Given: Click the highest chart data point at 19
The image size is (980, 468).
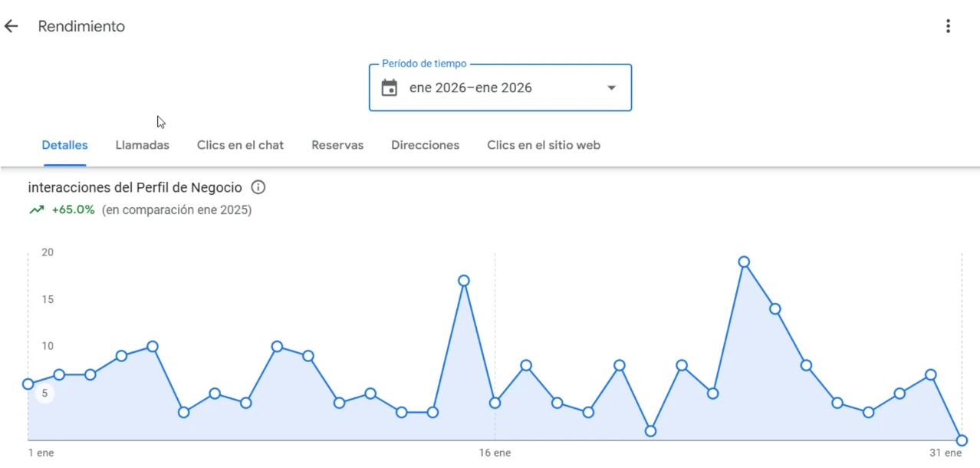Looking at the screenshot, I should [x=744, y=262].
